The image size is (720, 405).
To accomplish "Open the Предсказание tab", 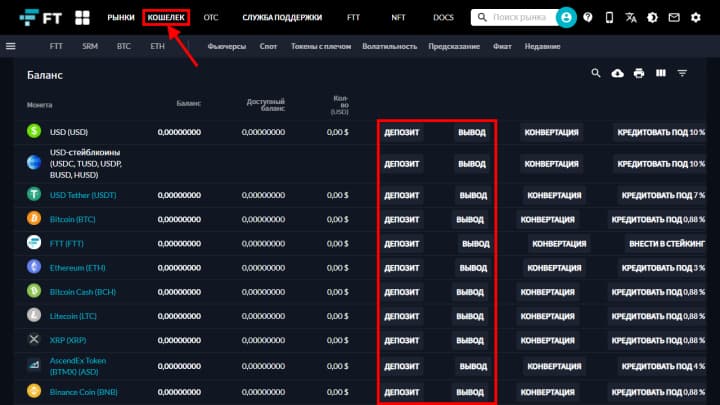I will [x=454, y=46].
